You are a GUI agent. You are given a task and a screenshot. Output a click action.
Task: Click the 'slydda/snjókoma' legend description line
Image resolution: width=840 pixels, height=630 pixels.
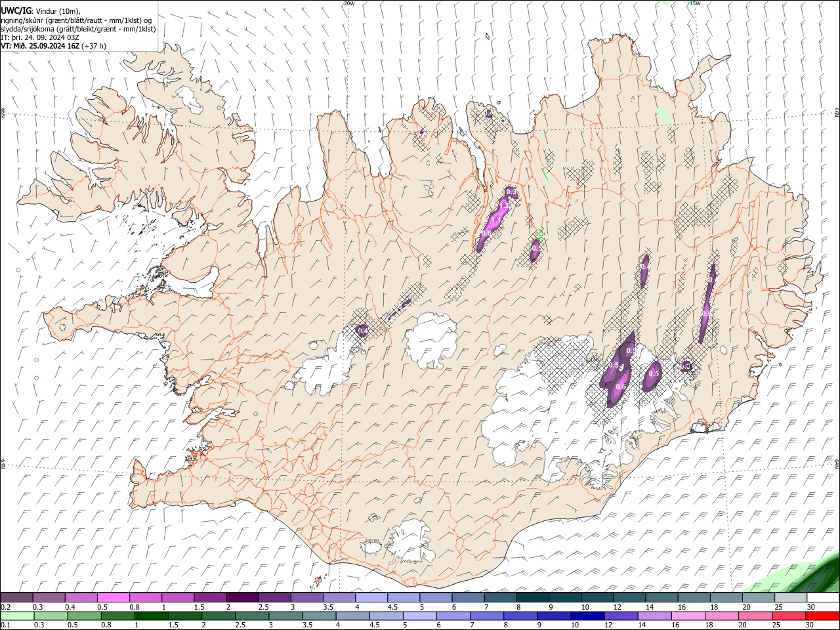[x=78, y=29]
